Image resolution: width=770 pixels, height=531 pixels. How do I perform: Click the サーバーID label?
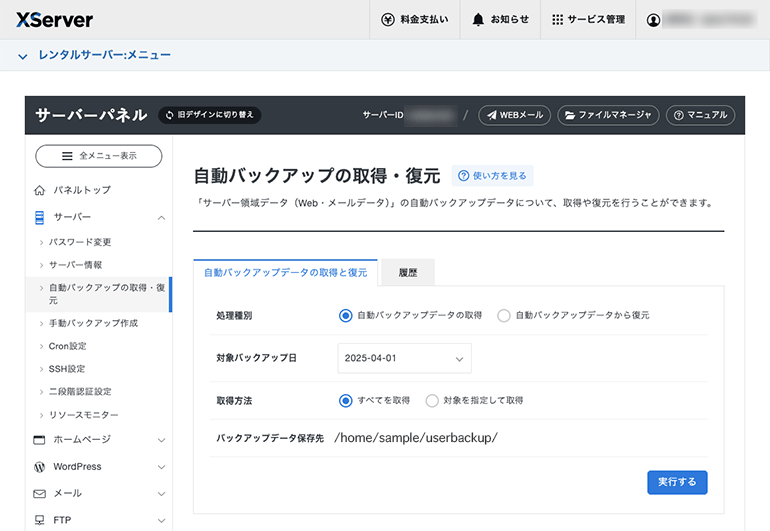coord(383,115)
